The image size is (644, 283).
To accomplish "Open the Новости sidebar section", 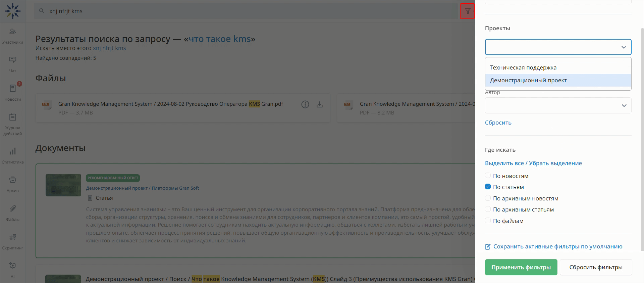I will (x=13, y=93).
